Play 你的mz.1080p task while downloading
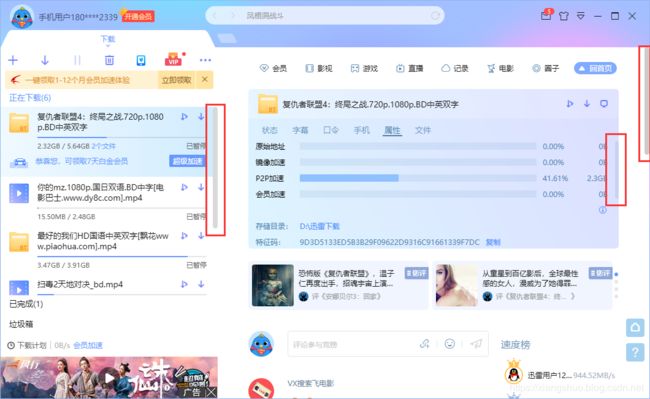The height and width of the screenshot is (399, 650). pyautogui.click(x=184, y=188)
